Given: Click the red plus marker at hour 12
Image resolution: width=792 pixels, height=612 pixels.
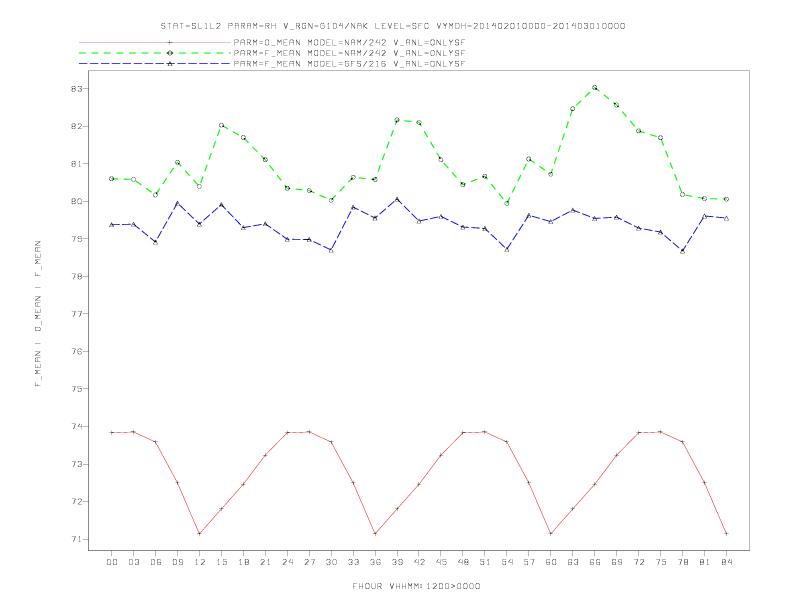Looking at the screenshot, I should (200, 534).
